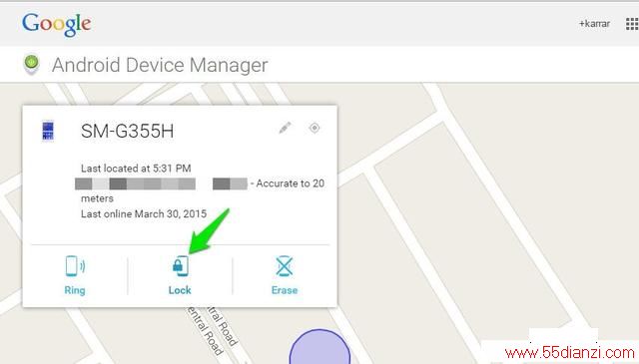Click the Last located at 5:31 PM text

(x=136, y=169)
